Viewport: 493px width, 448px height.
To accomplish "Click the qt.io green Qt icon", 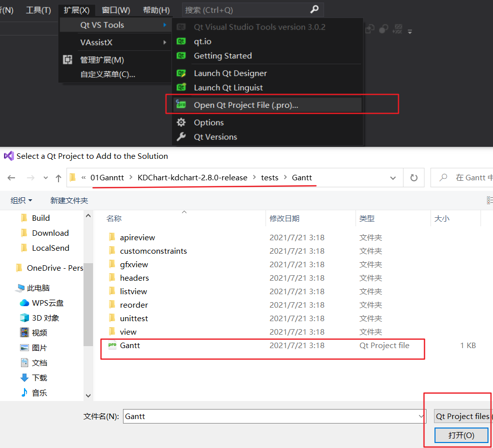I will click(181, 41).
